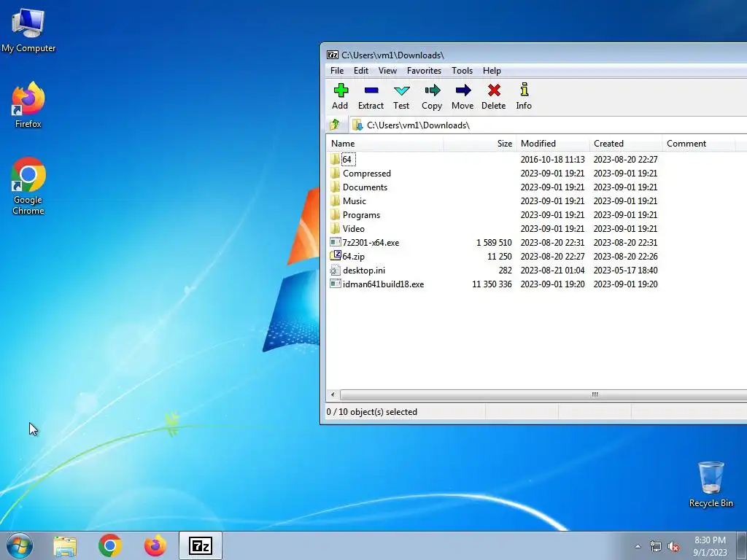Click the Test toolbar icon
Screen dimensions: 747x560
coord(402,90)
